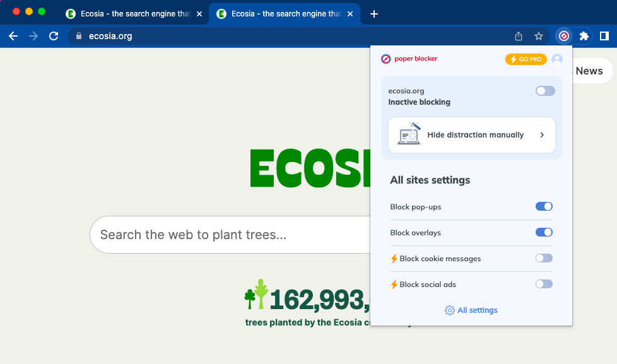Click the share page icon in address bar
617x364 pixels.
[519, 36]
